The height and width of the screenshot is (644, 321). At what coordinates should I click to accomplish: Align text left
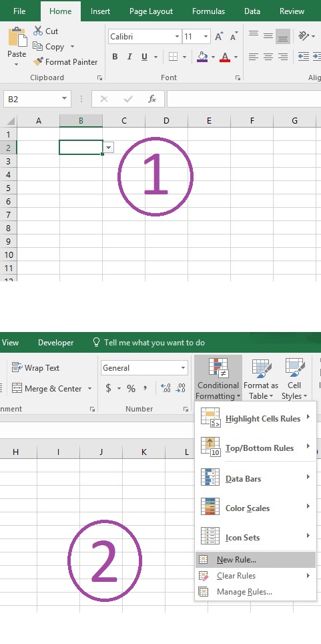click(254, 57)
